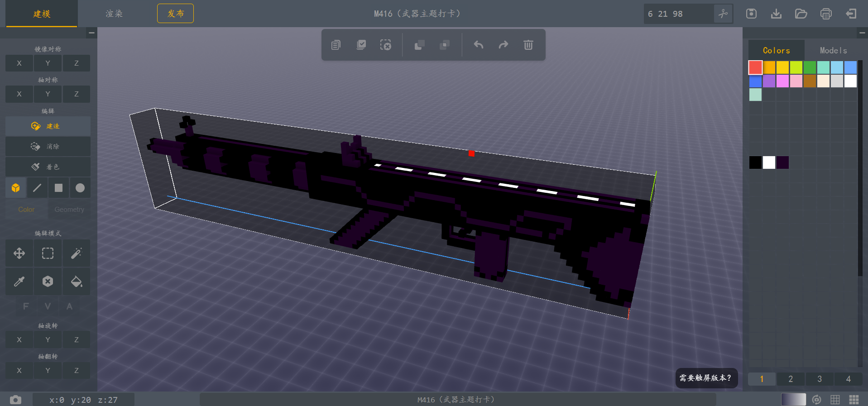Viewport: 868px width, 406px height.
Task: Select the 着色 paint mode
Action: 48,167
